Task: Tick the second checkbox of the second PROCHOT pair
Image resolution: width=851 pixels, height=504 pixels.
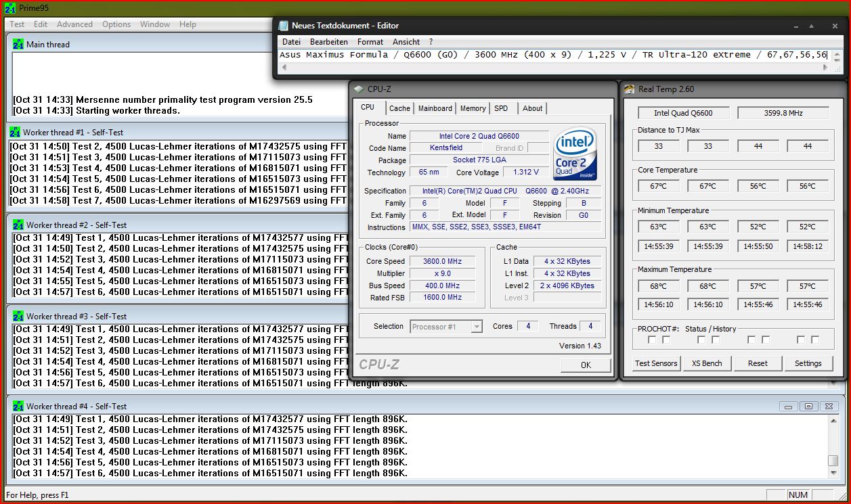Action: (x=716, y=340)
